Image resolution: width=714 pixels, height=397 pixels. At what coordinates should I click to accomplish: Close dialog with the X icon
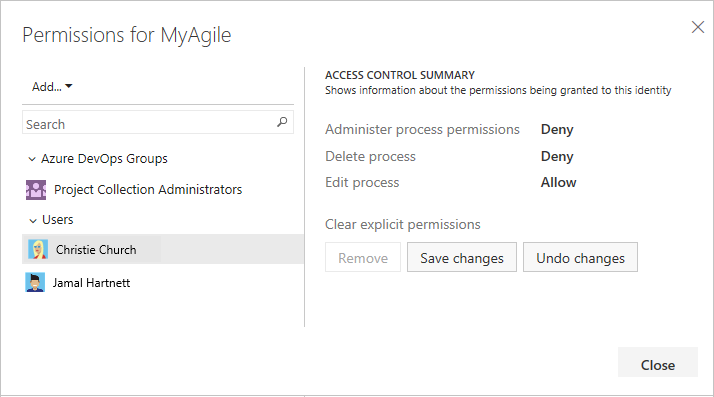click(698, 27)
